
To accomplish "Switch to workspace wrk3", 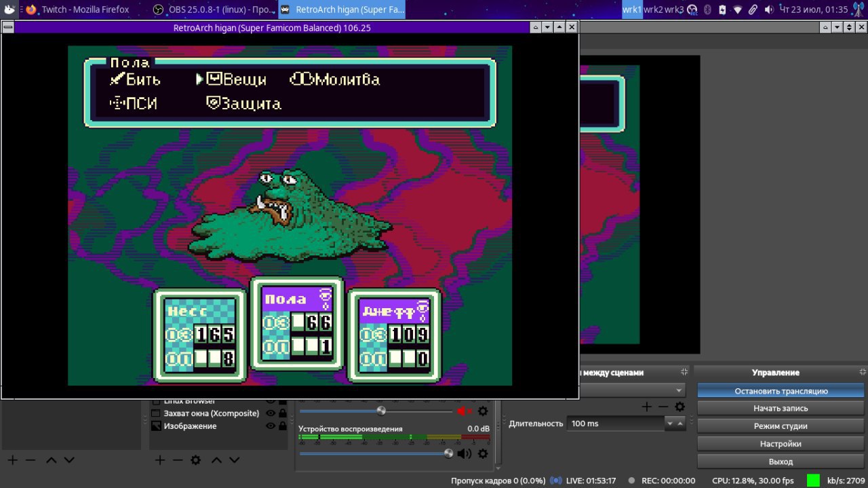I will click(674, 10).
